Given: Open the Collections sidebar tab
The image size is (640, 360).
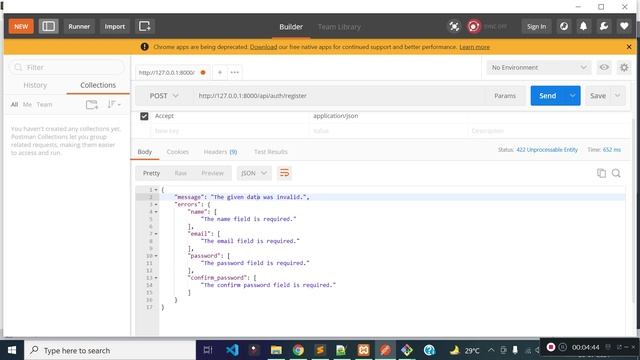Looking at the screenshot, I should click(98, 85).
